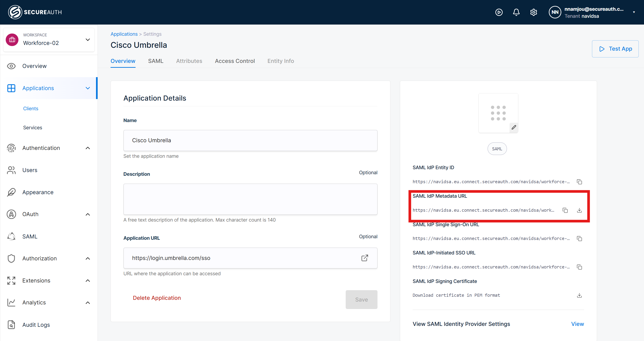Click the SAML sidebar icon
Viewport: 644px width, 341px height.
tap(11, 236)
